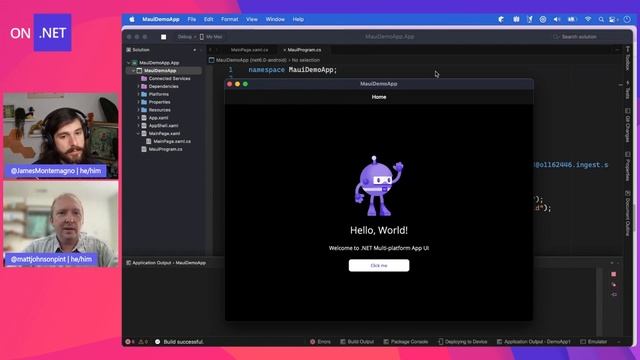This screenshot has width=640, height=360.
Task: Expand the App.xaml file arrow
Action: click(138, 118)
